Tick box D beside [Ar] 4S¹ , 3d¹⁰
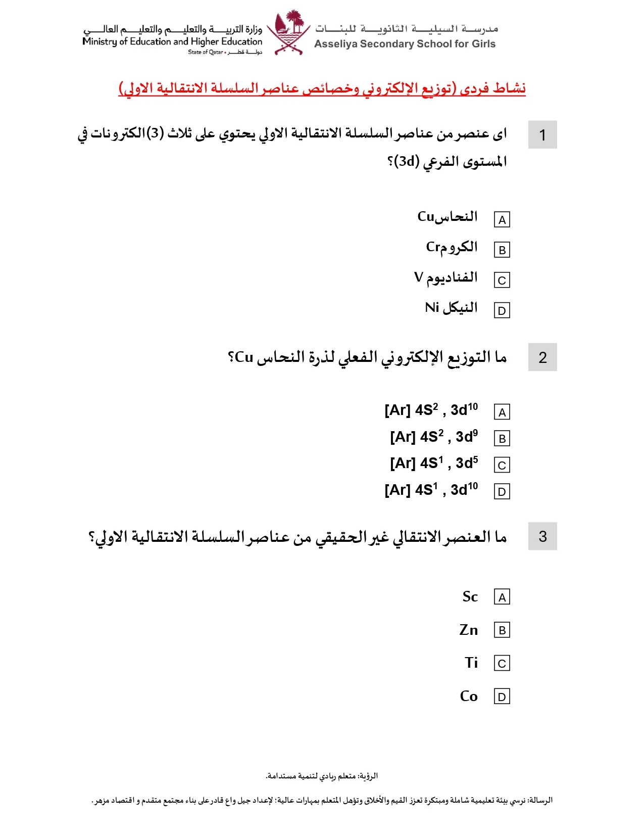The image size is (644, 834). [502, 492]
